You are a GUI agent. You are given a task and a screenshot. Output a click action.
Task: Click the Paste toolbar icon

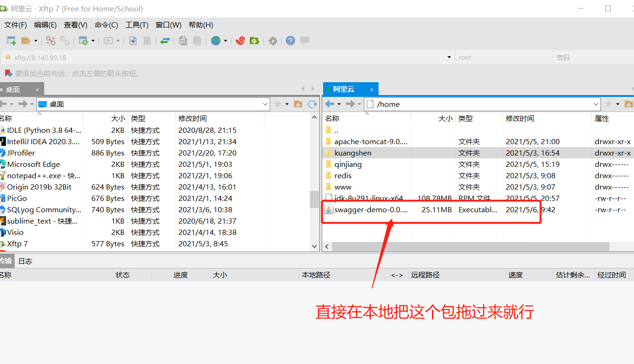point(197,41)
